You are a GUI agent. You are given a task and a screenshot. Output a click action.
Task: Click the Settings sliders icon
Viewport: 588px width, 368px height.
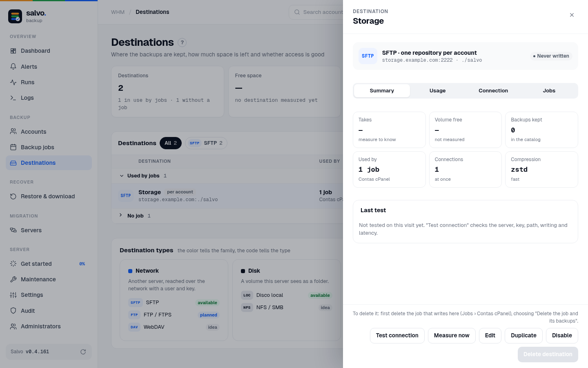13,295
